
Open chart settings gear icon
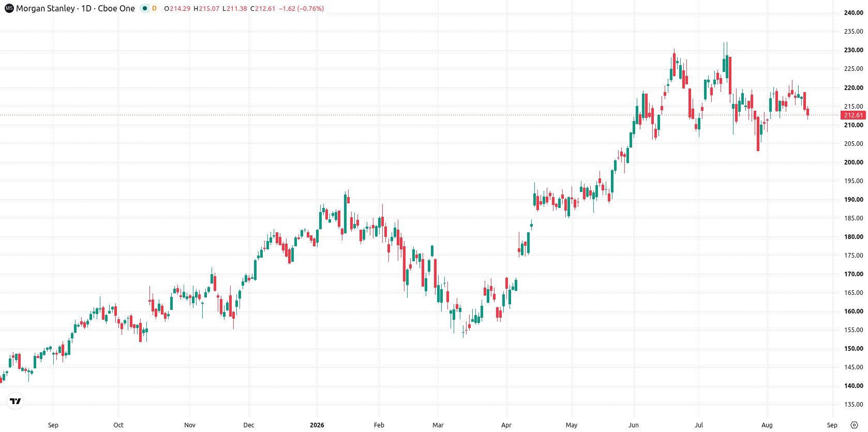(x=854, y=425)
